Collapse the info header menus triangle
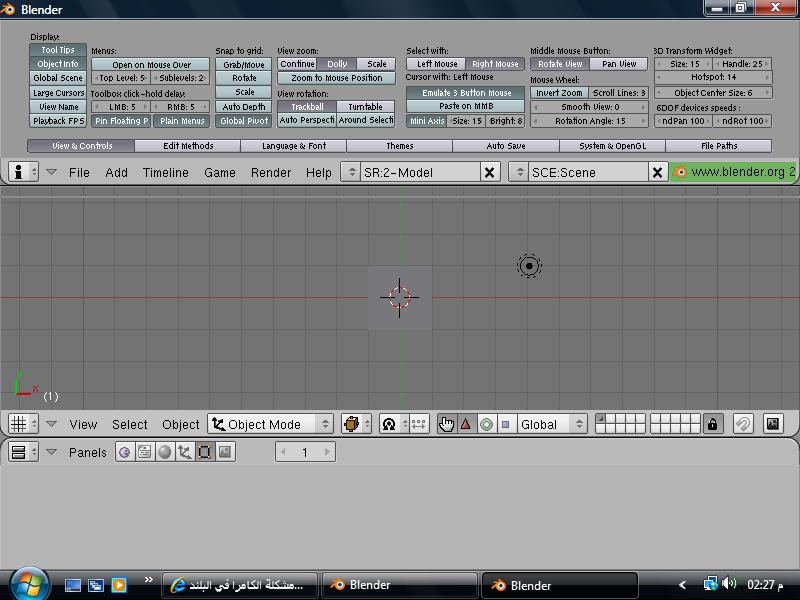This screenshot has height=600, width=800. (x=52, y=172)
